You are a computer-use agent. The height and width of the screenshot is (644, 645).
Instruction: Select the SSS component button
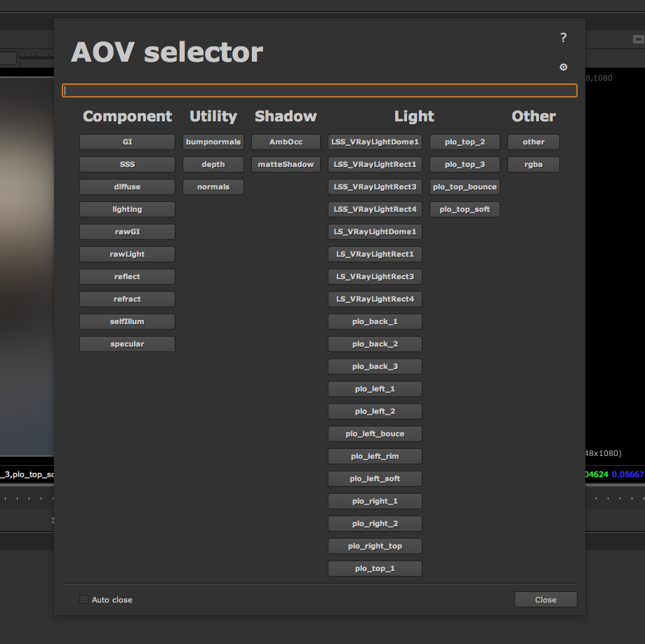(x=127, y=165)
